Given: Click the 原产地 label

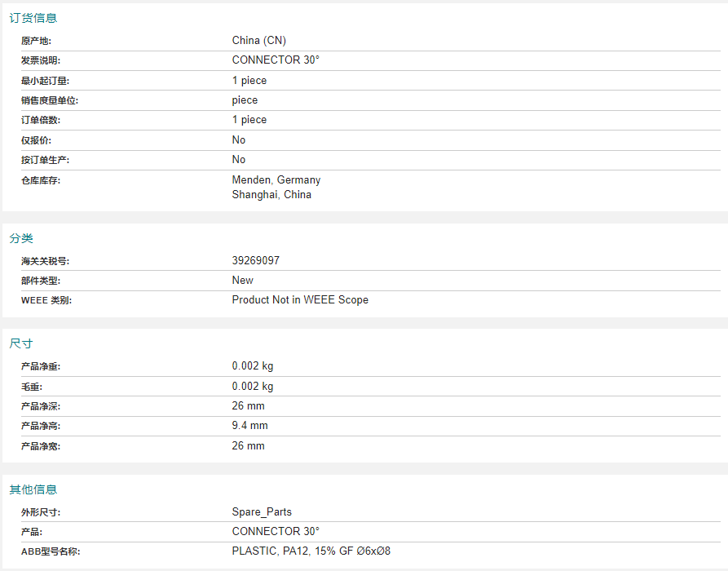Looking at the screenshot, I should (x=36, y=41).
